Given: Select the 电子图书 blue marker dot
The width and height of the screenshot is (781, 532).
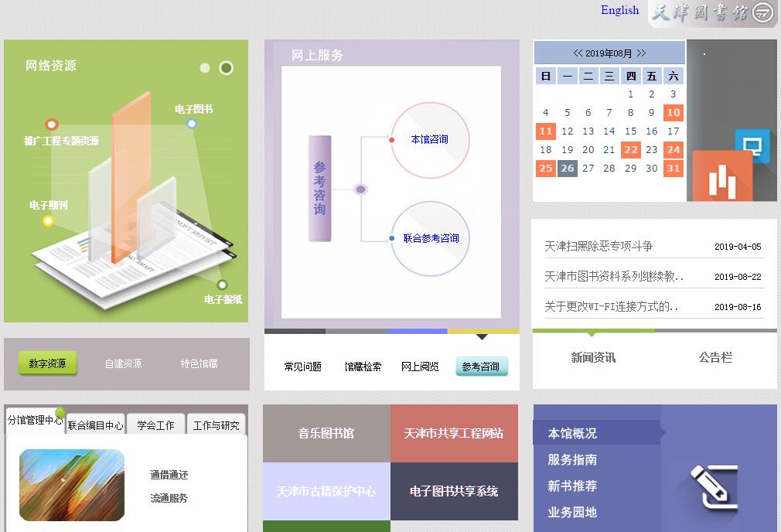Looking at the screenshot, I should 192,124.
